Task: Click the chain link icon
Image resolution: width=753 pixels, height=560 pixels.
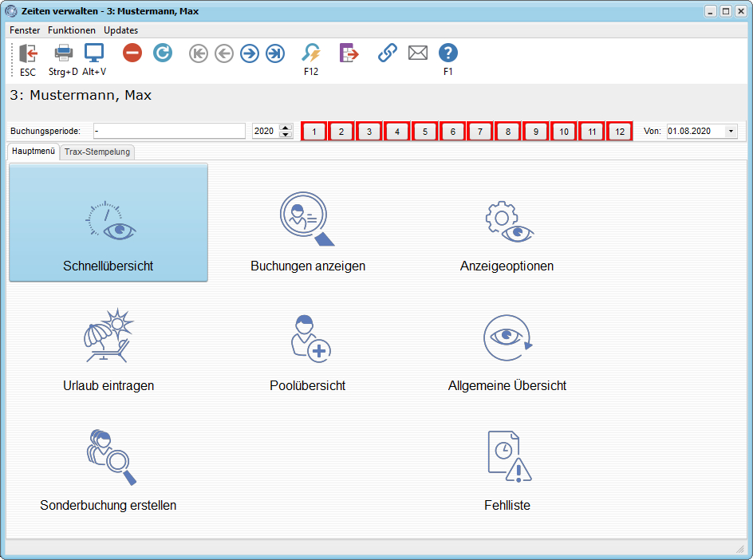Action: pyautogui.click(x=387, y=53)
